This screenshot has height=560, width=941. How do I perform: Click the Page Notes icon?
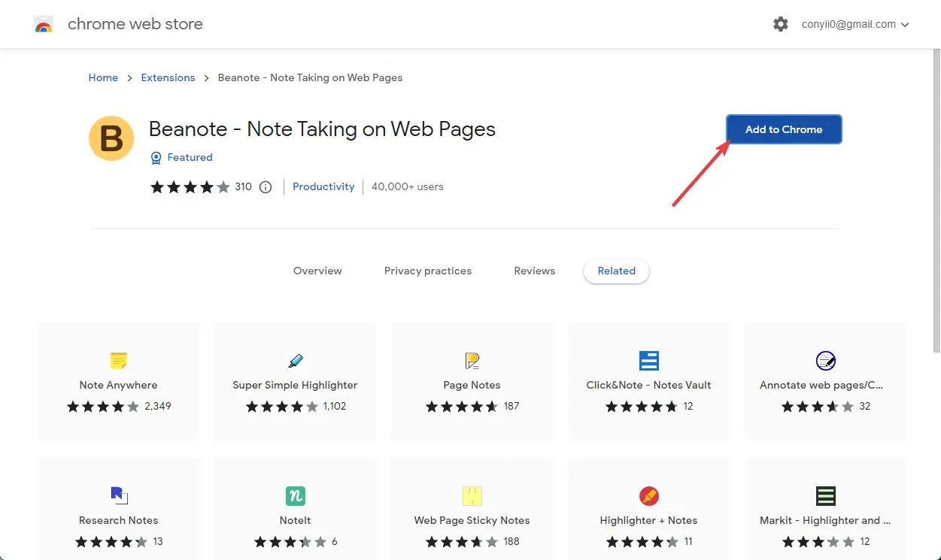pos(472,361)
